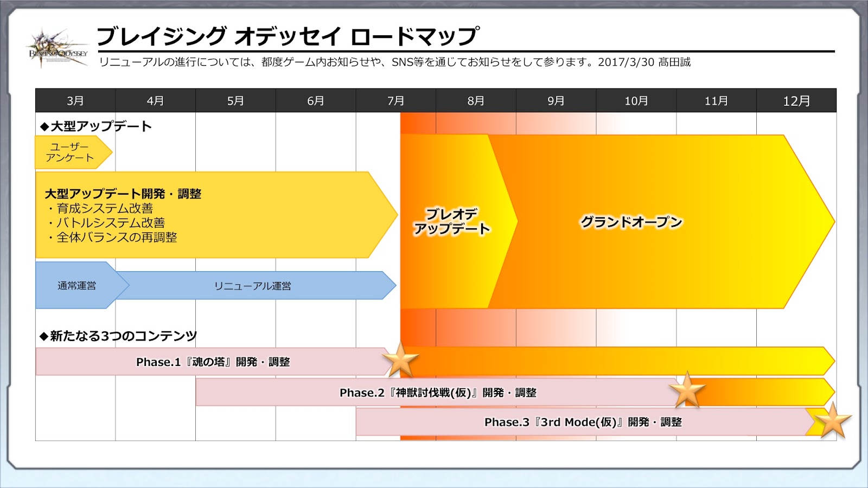Image resolution: width=868 pixels, height=488 pixels.
Task: Click the ◆新たなる3つのコンテンツ heading
Action: [x=118, y=336]
